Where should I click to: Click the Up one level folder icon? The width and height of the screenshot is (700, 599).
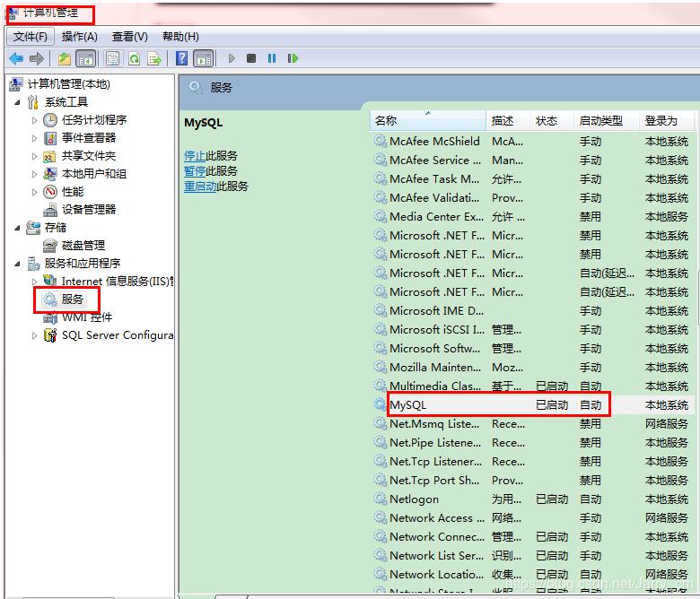pos(65,58)
